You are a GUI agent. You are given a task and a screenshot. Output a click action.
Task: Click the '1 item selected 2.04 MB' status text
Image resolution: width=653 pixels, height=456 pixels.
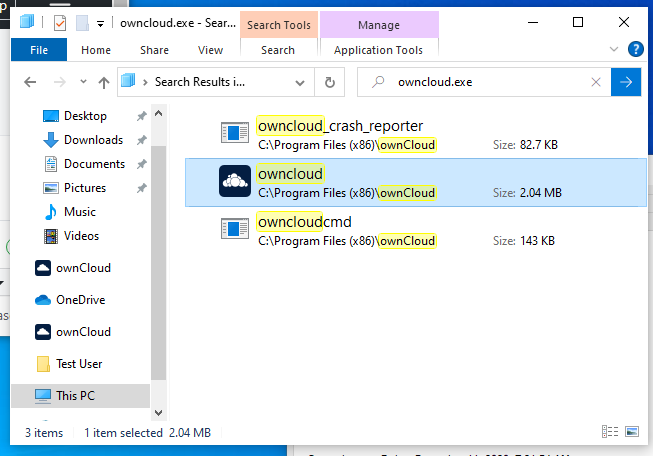tap(147, 433)
